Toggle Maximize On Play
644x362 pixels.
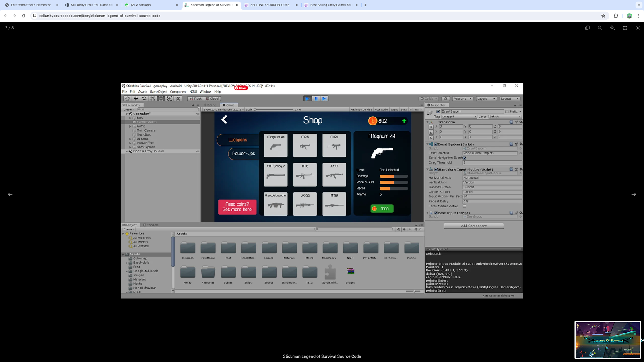[361, 109]
